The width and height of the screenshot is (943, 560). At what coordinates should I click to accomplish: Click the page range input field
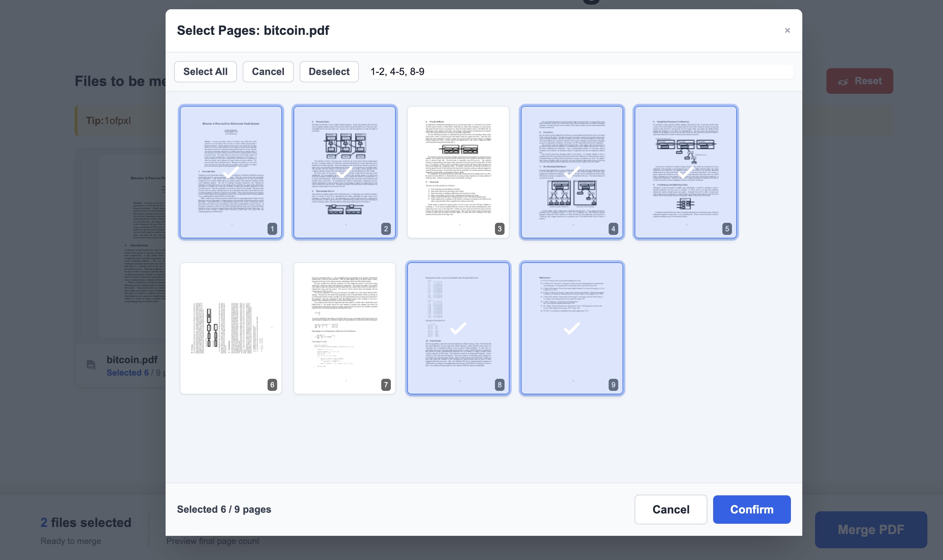(x=581, y=72)
